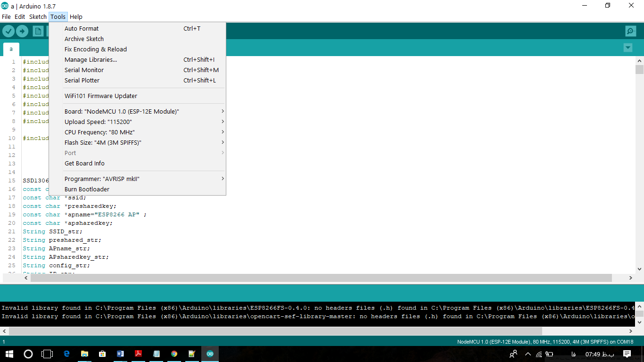
Task: Switch to Word from taskbar
Action: coord(120,354)
